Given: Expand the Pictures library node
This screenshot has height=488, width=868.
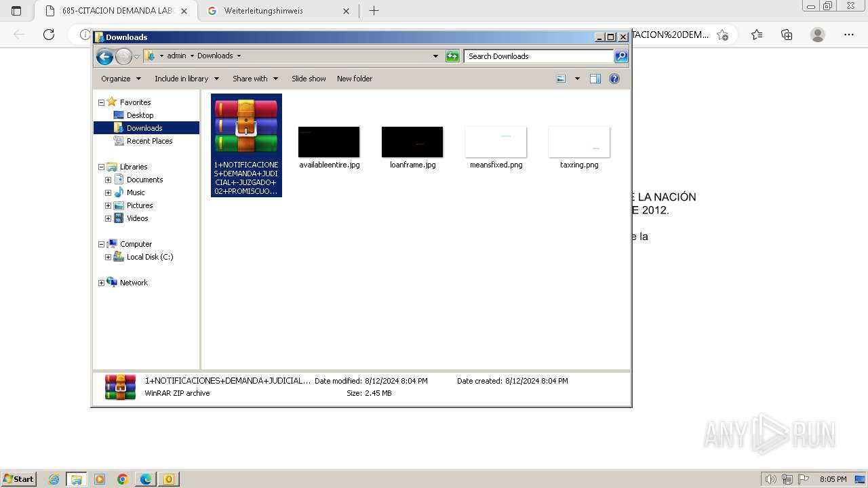Looking at the screenshot, I should [x=108, y=206].
